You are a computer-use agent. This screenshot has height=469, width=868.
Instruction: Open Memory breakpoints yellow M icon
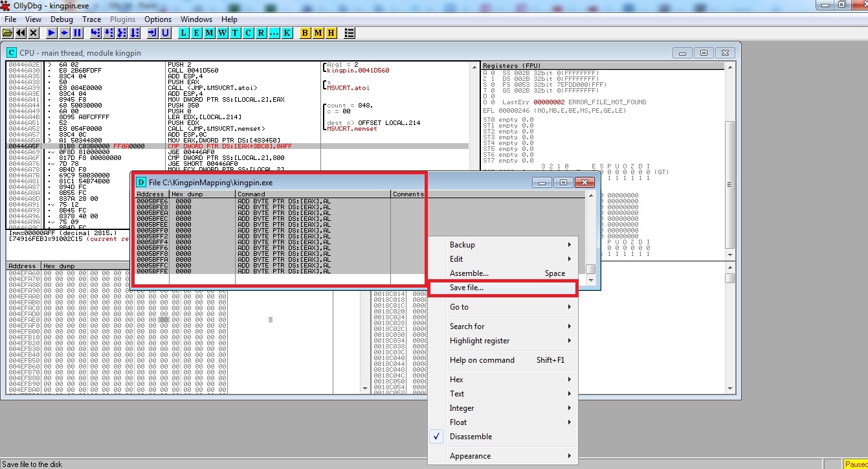pos(318,32)
